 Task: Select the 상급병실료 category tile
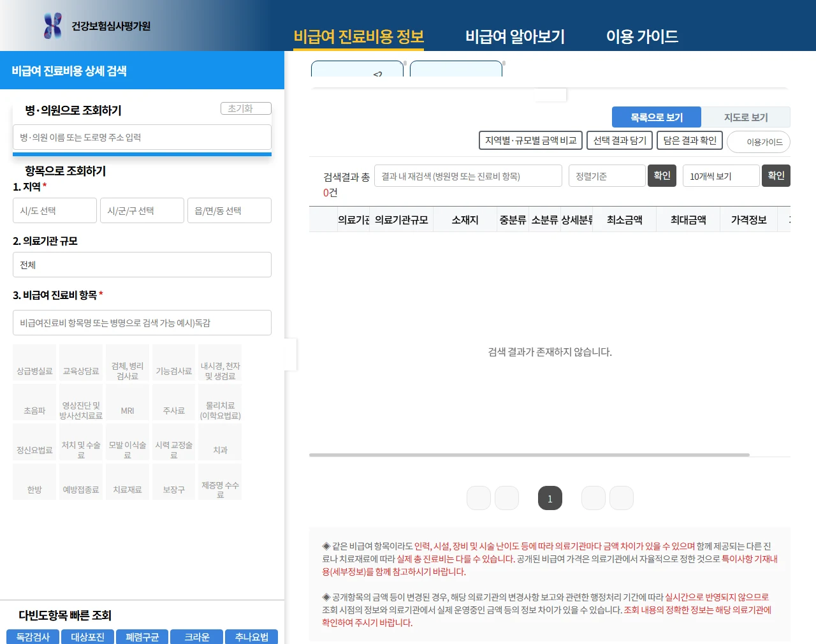(x=34, y=363)
